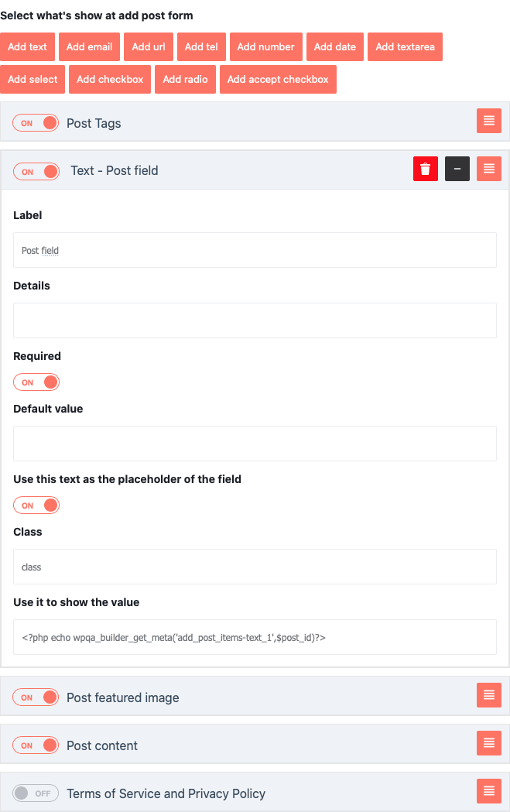Add a textarea to the post form
510x812 pixels.
click(x=405, y=46)
